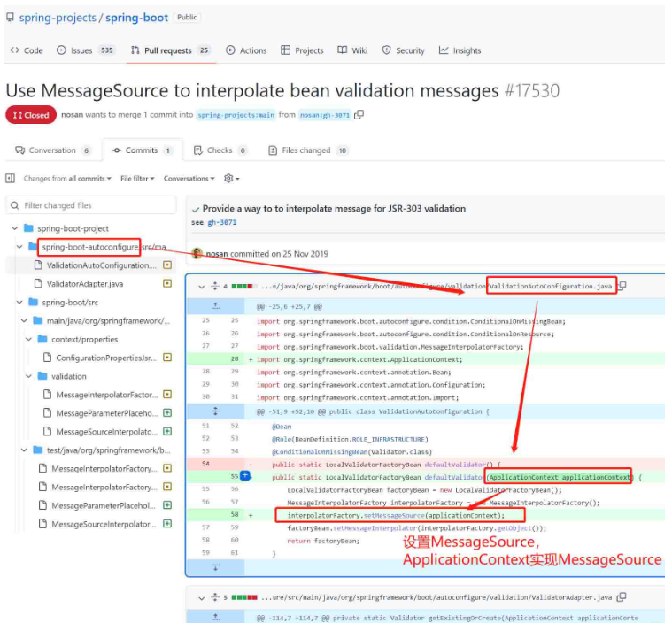Open the Wiki tab
672x623 pixels.
tap(352, 50)
